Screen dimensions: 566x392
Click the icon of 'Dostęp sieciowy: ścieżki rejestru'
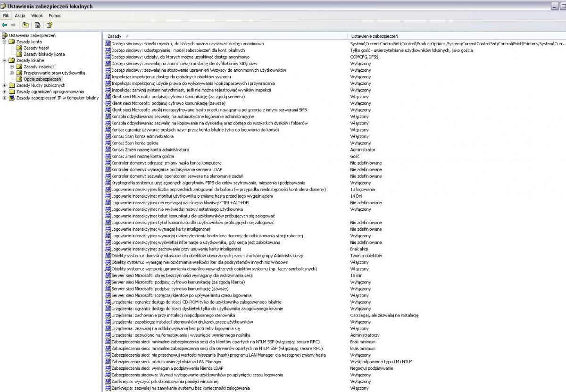pyautogui.click(x=108, y=43)
